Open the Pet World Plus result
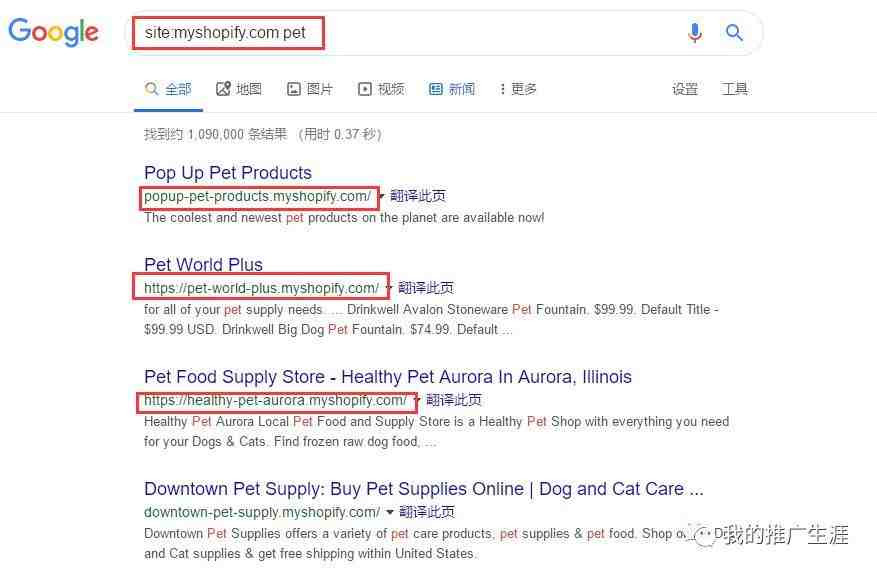Viewport: 877px width, 573px height. point(203,264)
